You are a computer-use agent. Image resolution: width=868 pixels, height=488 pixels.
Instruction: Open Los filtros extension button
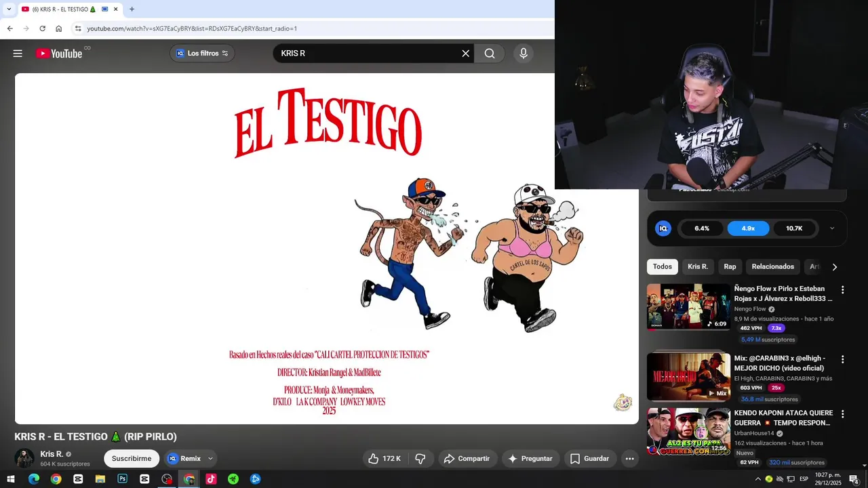pos(202,54)
